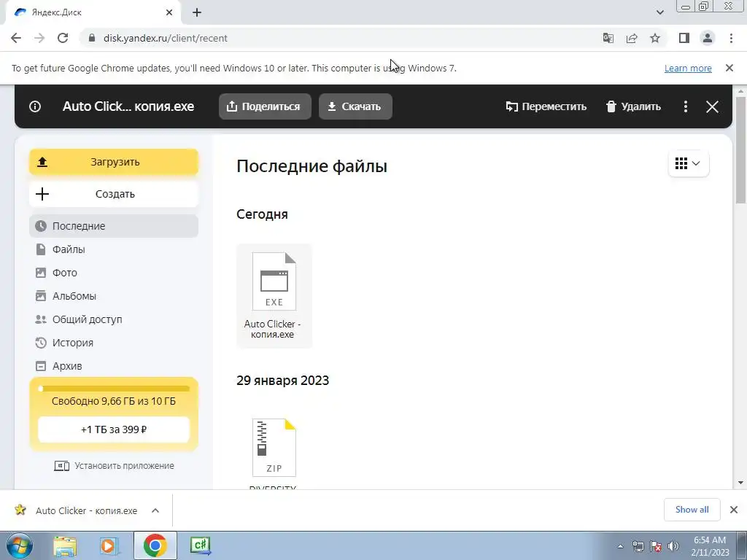
Task: Click the page vertical scrollbar thumb
Action: coord(740,150)
